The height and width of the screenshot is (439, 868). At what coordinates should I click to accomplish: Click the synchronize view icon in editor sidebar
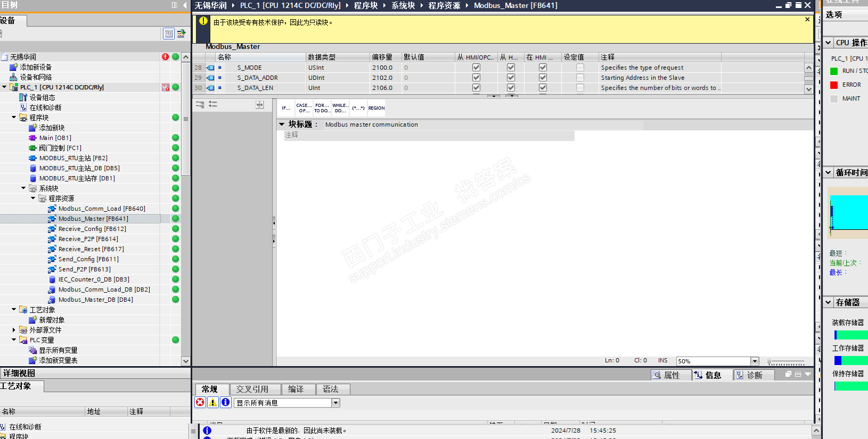tap(259, 105)
